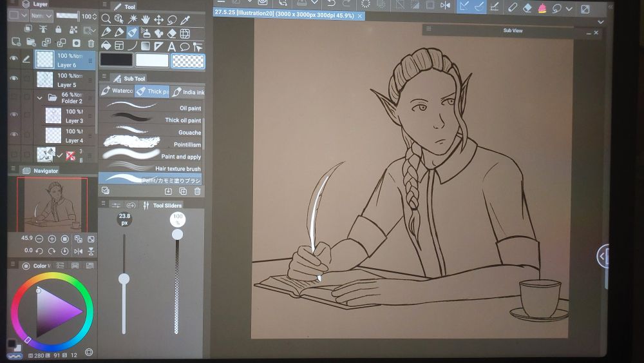Delete sub tool with trash icon
This screenshot has height=363, width=644.
198,191
